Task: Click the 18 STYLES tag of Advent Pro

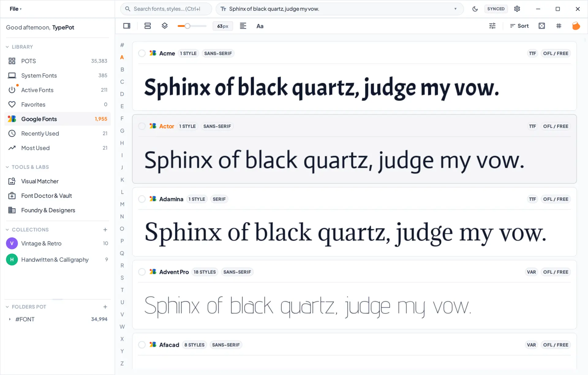Action: coord(205,272)
